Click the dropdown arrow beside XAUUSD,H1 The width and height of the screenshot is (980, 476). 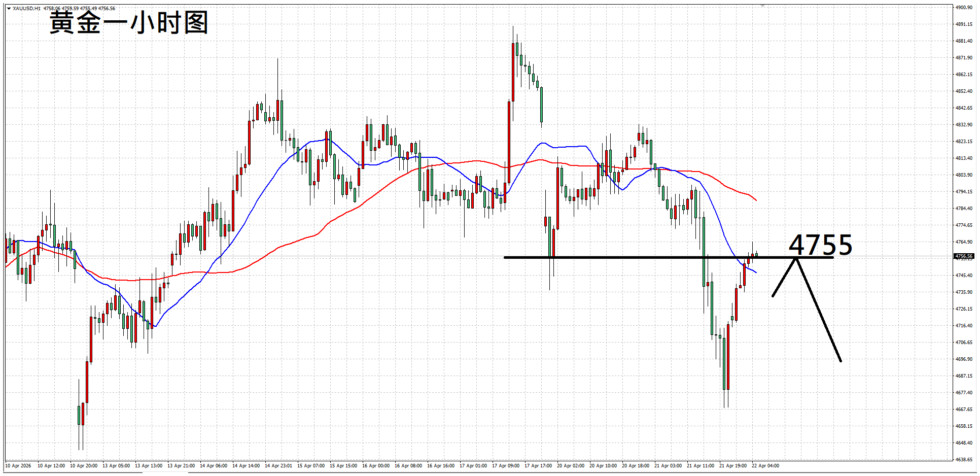9,9
